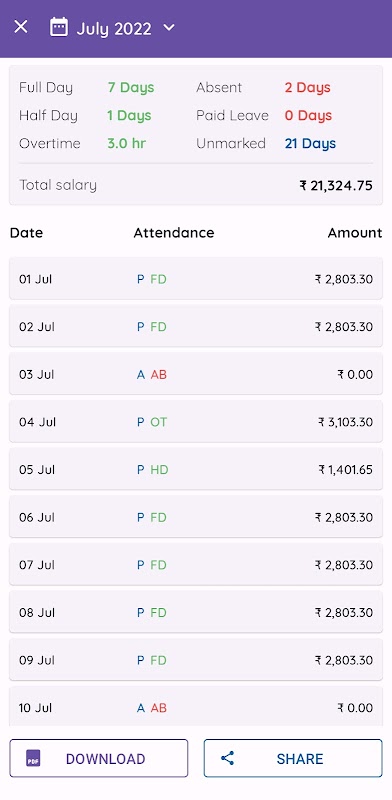Share the salary report
Viewport: 392px width, 800px height.
point(293,758)
